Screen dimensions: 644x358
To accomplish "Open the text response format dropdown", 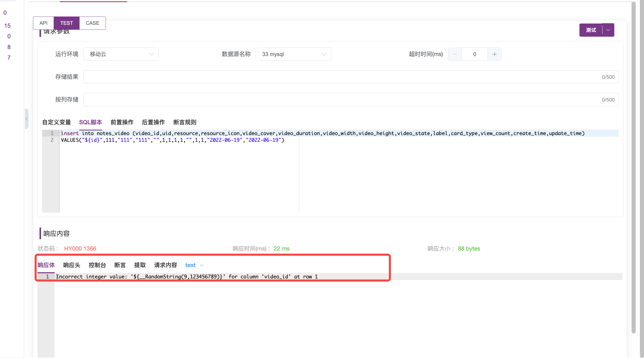I will pyautogui.click(x=194, y=265).
